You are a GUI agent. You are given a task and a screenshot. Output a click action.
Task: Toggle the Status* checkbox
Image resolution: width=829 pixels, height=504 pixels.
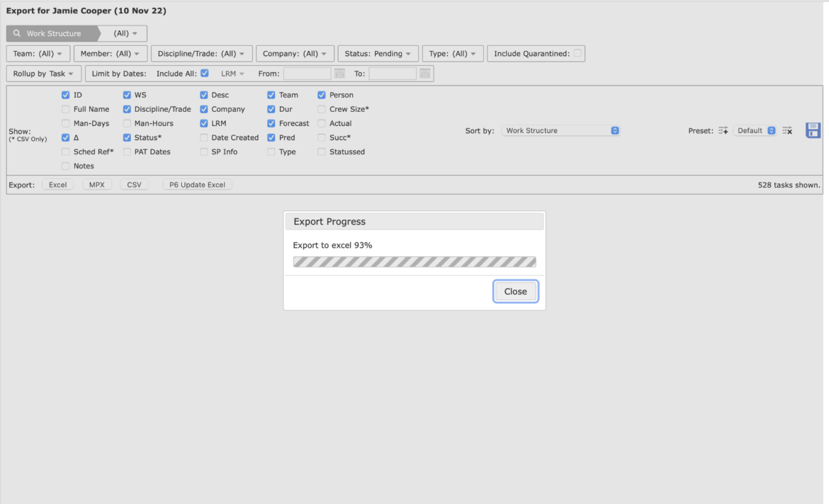(127, 138)
